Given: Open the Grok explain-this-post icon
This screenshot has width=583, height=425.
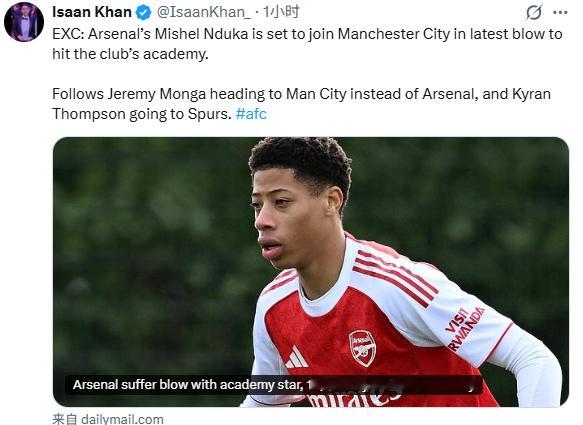Looking at the screenshot, I should click(x=534, y=12).
